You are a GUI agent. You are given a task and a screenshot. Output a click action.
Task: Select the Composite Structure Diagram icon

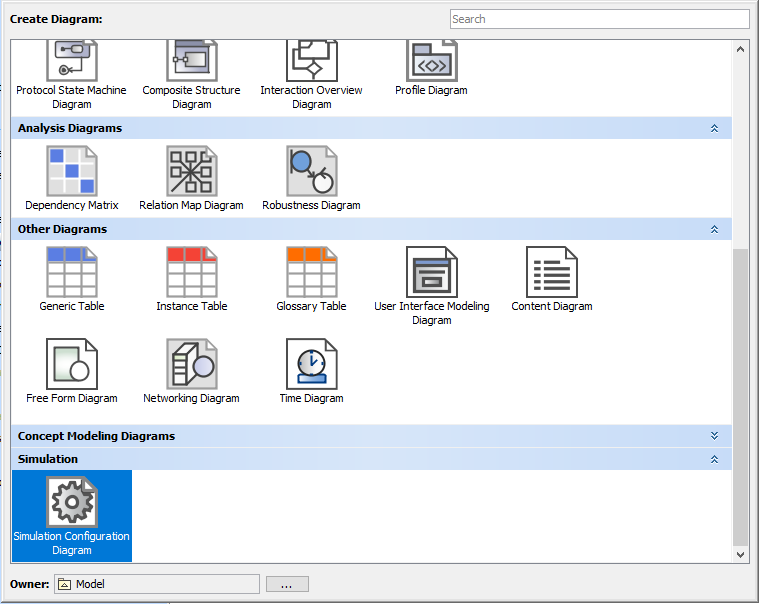click(191, 60)
